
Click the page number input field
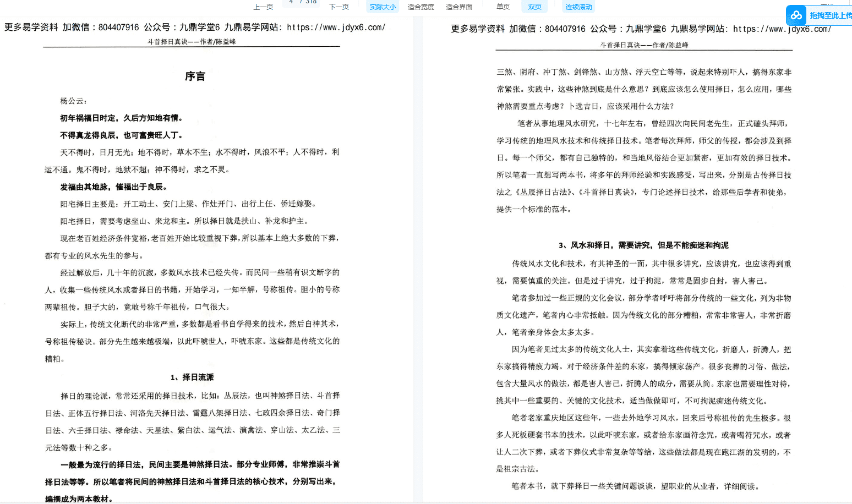point(292,2)
